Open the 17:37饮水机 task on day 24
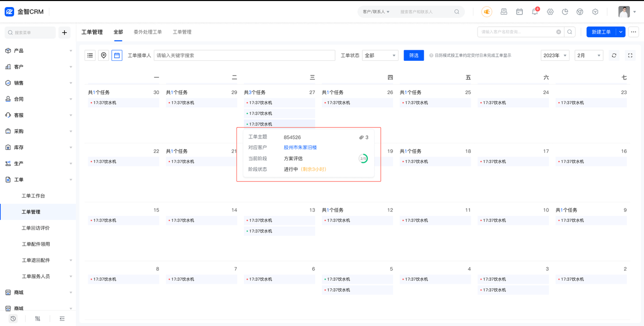The image size is (644, 326). (513, 103)
